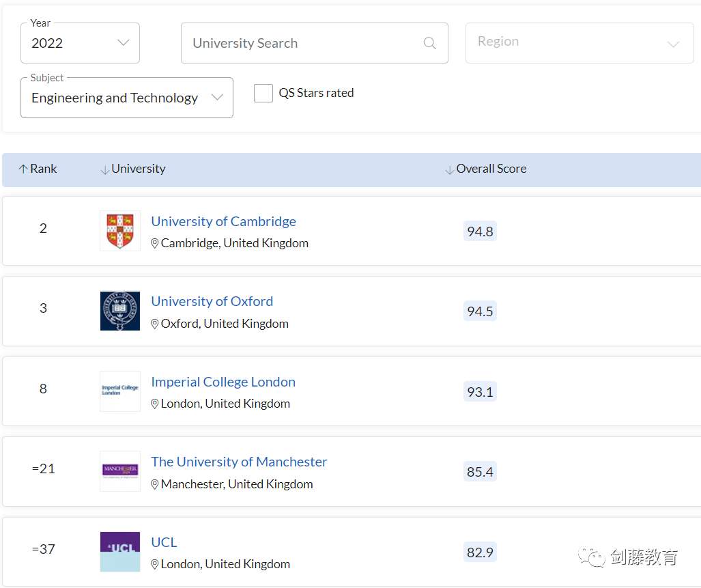Click the Oxford, United Kingdom location text
701x588 pixels.
tap(225, 324)
